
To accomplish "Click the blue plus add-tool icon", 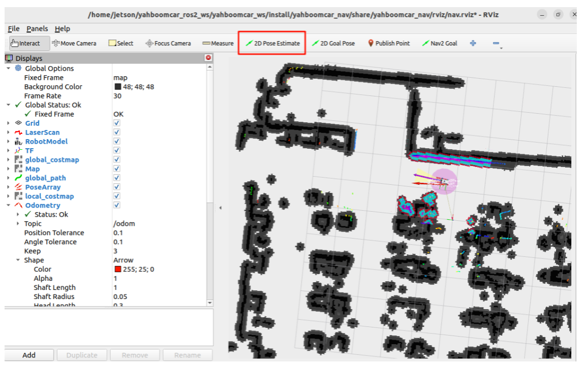I will (x=473, y=44).
